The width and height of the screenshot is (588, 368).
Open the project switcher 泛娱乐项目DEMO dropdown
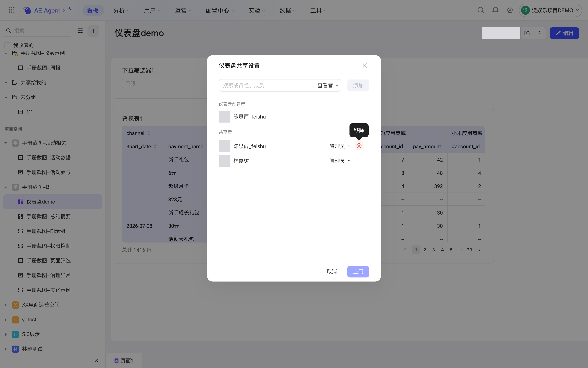click(550, 10)
